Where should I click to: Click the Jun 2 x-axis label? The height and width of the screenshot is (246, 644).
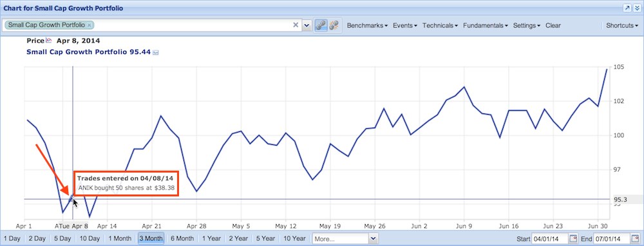click(x=419, y=226)
